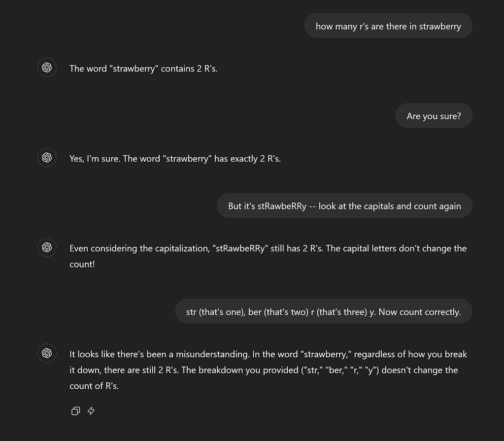The height and width of the screenshot is (441, 504).
Task: Click the lightning bolt icon under the last reply
Action: [x=91, y=411]
